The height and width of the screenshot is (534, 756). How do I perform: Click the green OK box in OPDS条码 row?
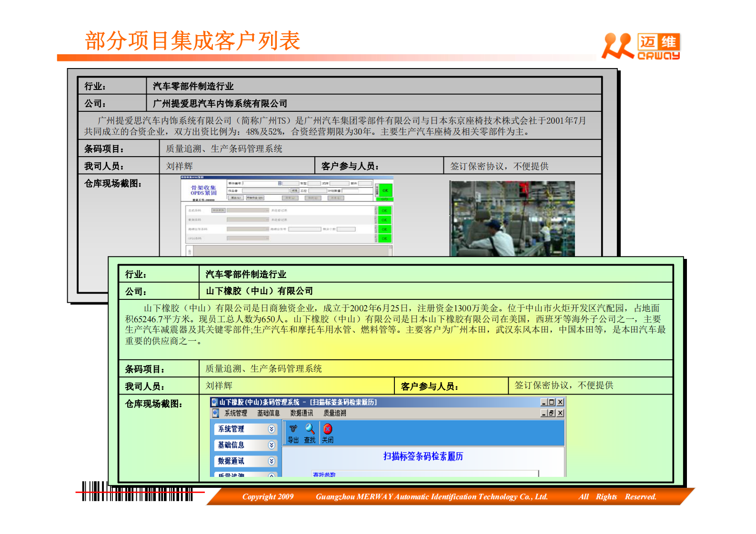click(x=384, y=238)
